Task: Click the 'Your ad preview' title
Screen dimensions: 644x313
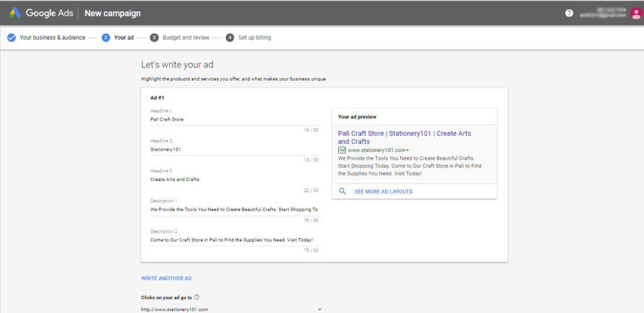Action: [x=357, y=117]
